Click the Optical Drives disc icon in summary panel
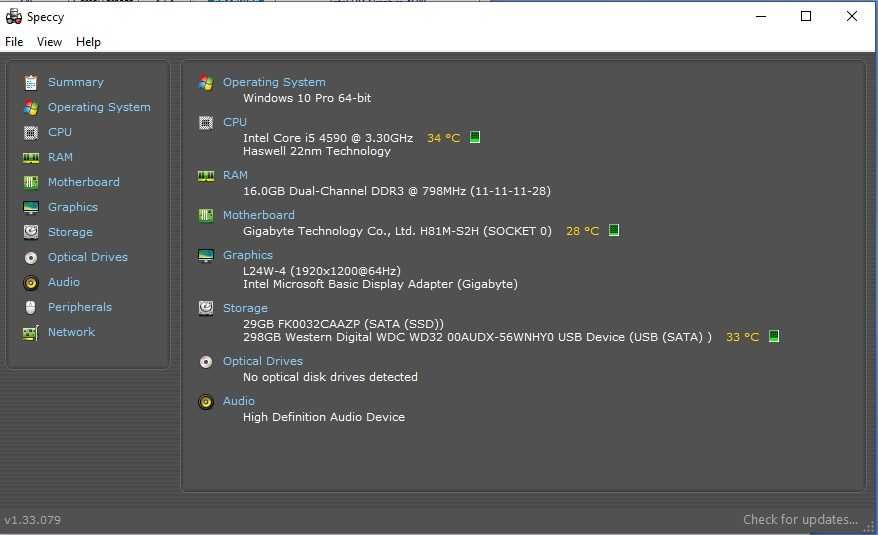 click(206, 362)
